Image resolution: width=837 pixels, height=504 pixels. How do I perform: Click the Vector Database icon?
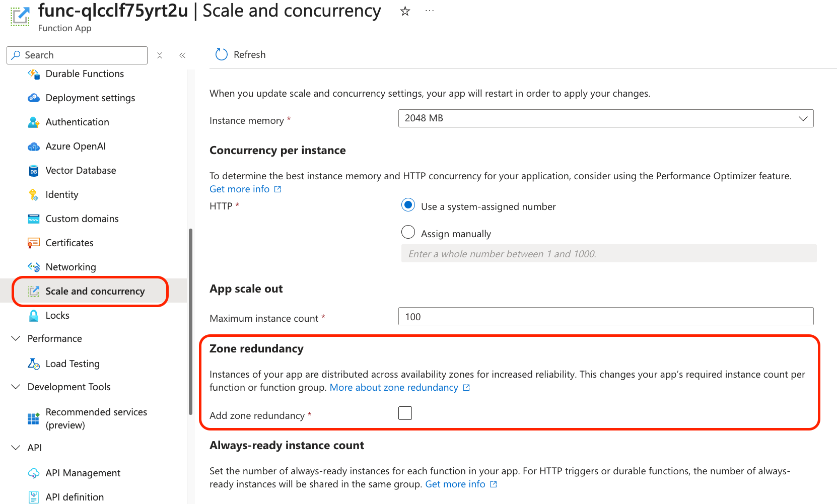(x=34, y=171)
